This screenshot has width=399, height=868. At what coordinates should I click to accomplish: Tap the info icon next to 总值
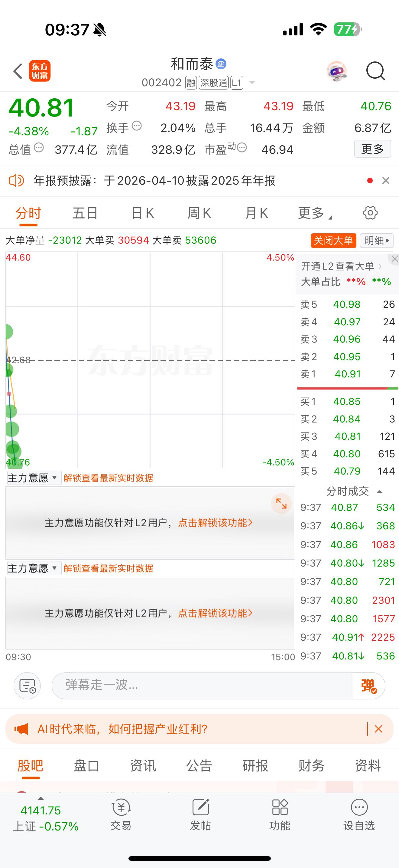(x=39, y=148)
